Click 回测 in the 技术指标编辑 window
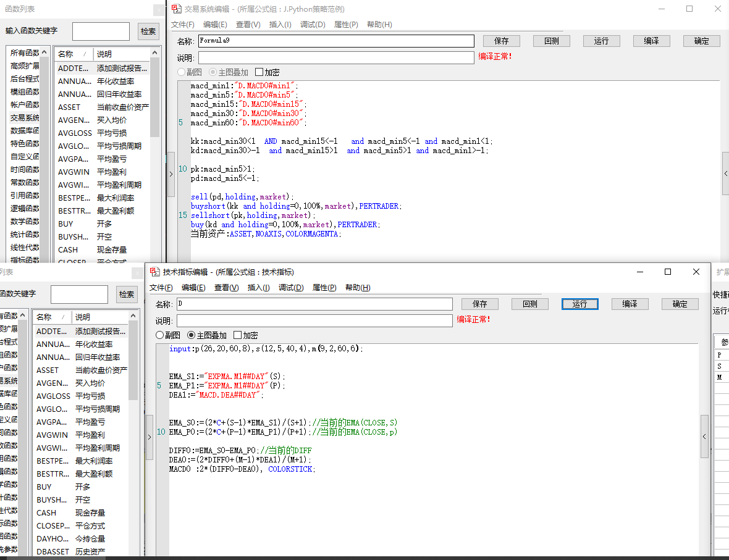Image resolution: width=729 pixels, height=560 pixels. (x=530, y=304)
